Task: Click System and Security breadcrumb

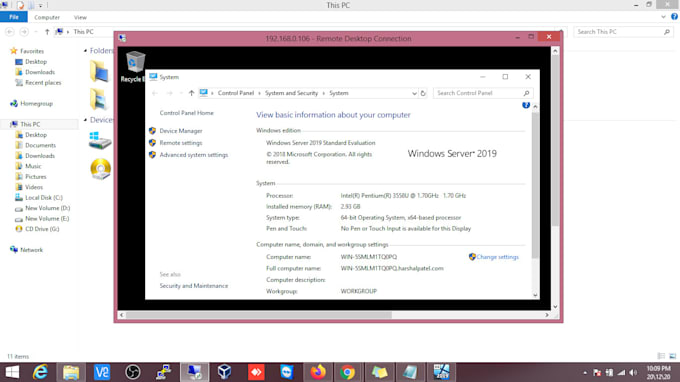Action: (291, 93)
